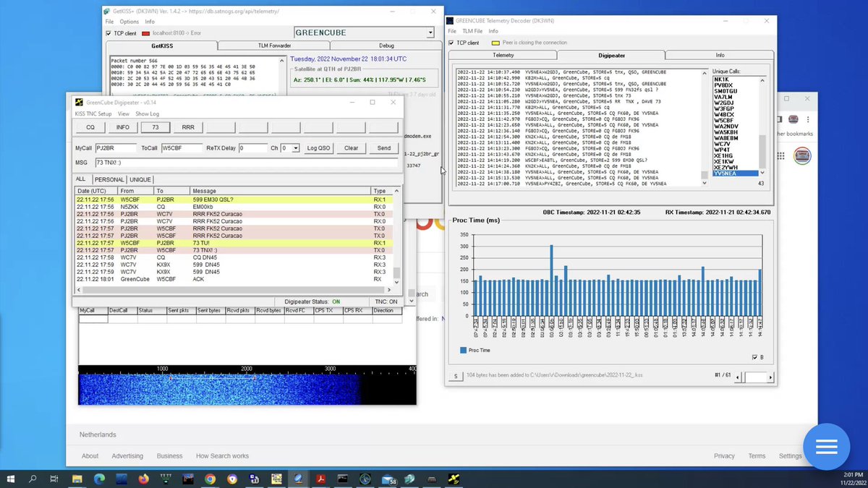Click yellow connection indicator in Telemetry Decoder
This screenshot has width=868, height=488.
[x=496, y=43]
